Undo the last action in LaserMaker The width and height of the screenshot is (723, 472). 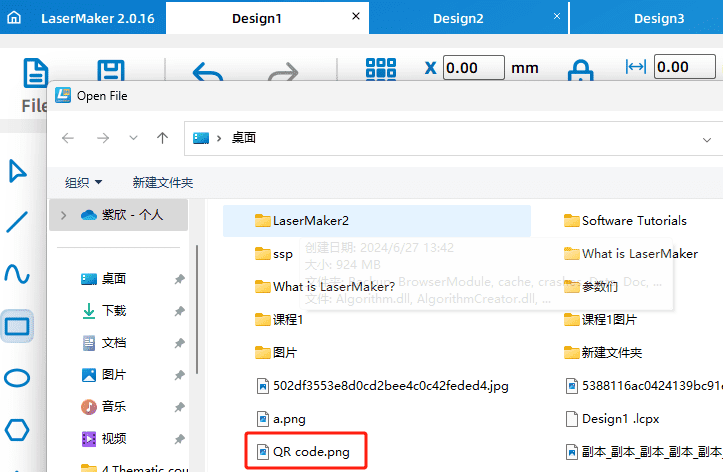[208, 71]
